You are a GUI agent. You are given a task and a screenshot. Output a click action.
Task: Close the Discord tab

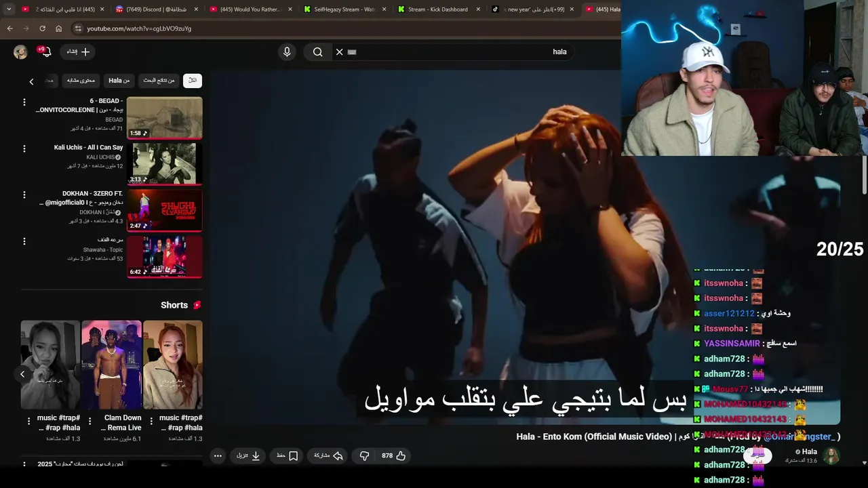pyautogui.click(x=196, y=9)
